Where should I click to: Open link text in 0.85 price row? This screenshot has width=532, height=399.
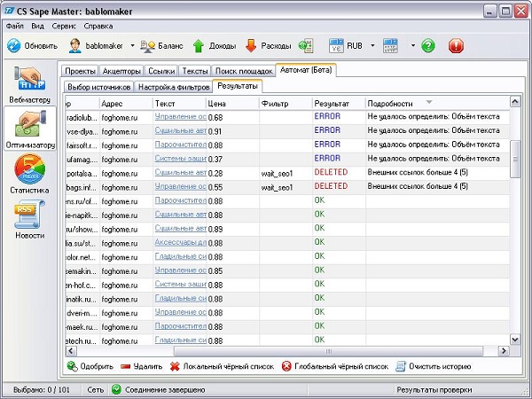181,270
